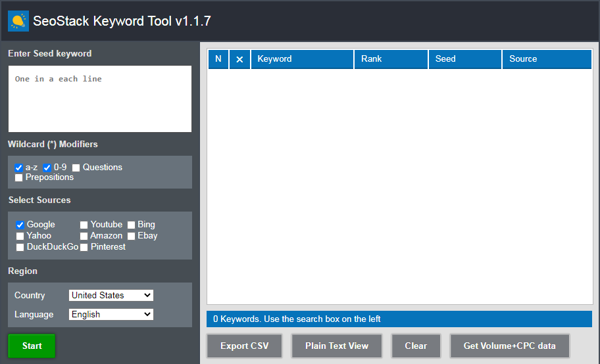Click the Export CSV button
The image size is (600, 364).
tap(245, 346)
